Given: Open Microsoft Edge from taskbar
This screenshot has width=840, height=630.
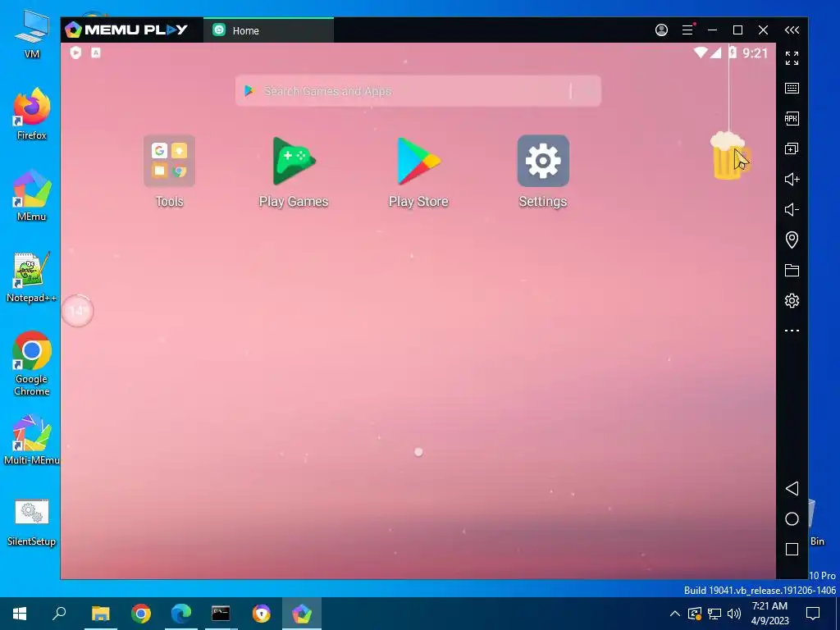Looking at the screenshot, I should click(x=181, y=614).
